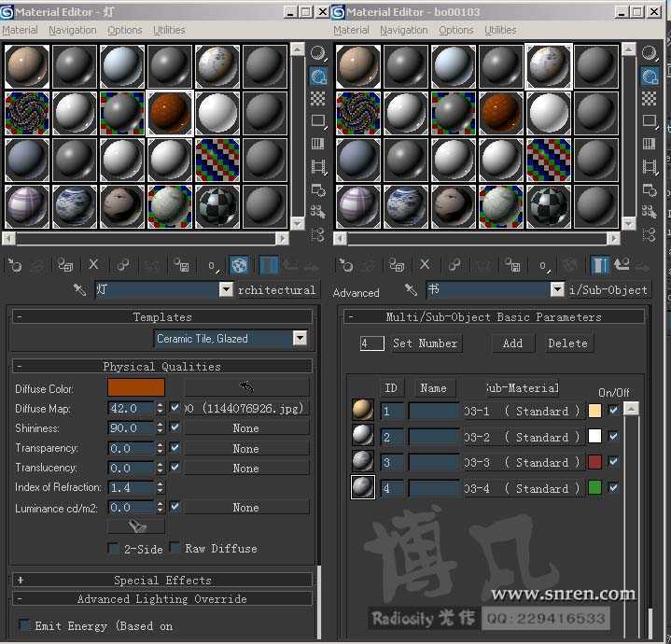Open the Ceramic Tile, Glazed template dropdown
671x644 pixels.
[300, 339]
